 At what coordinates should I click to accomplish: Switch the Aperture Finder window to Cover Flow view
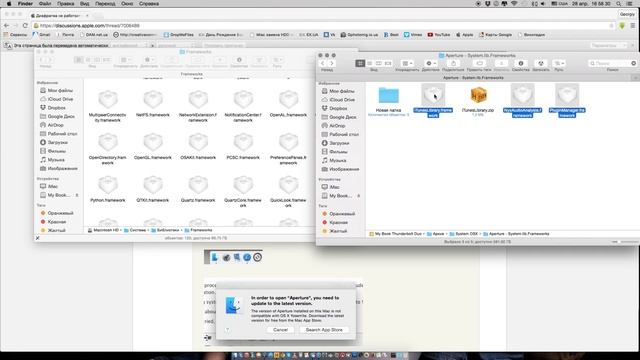pos(388,63)
